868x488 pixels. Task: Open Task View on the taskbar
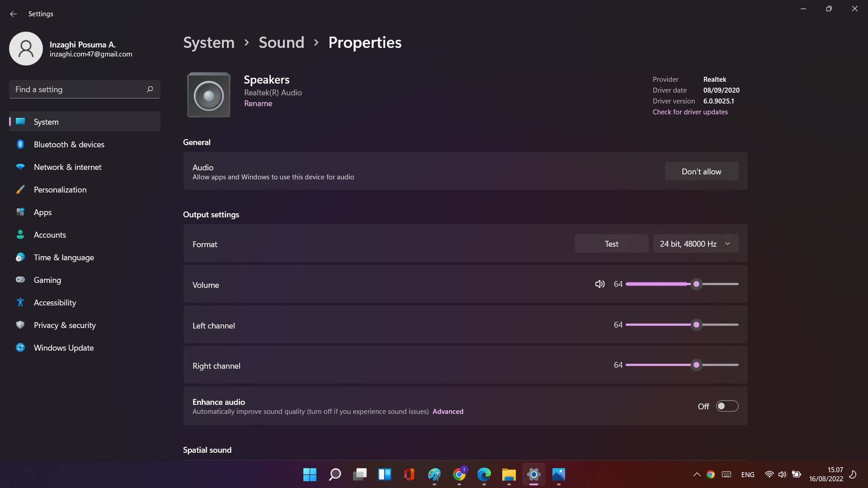point(360,474)
